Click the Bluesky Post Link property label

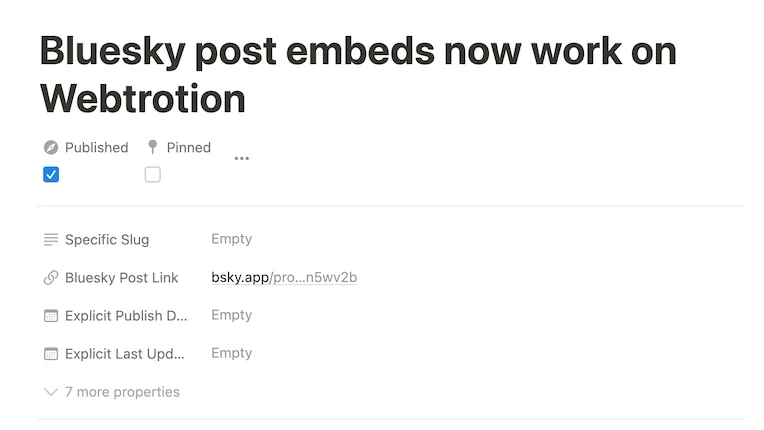[x=121, y=278]
